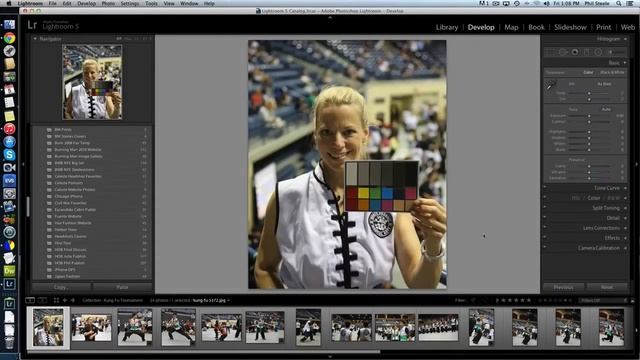Pick the White Balance eyedropper
Viewport: 640px width, 360px height.
click(x=551, y=86)
